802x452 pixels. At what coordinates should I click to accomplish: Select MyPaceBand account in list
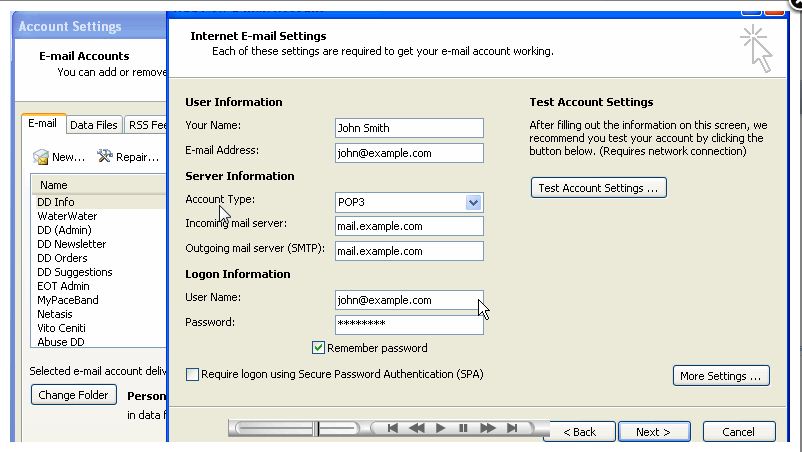99,300
